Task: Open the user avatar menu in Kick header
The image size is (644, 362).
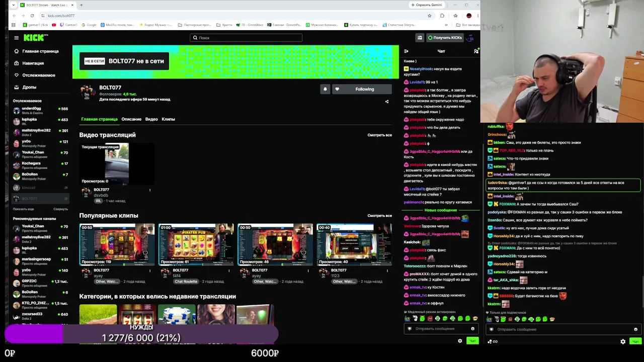Action: coord(470,38)
